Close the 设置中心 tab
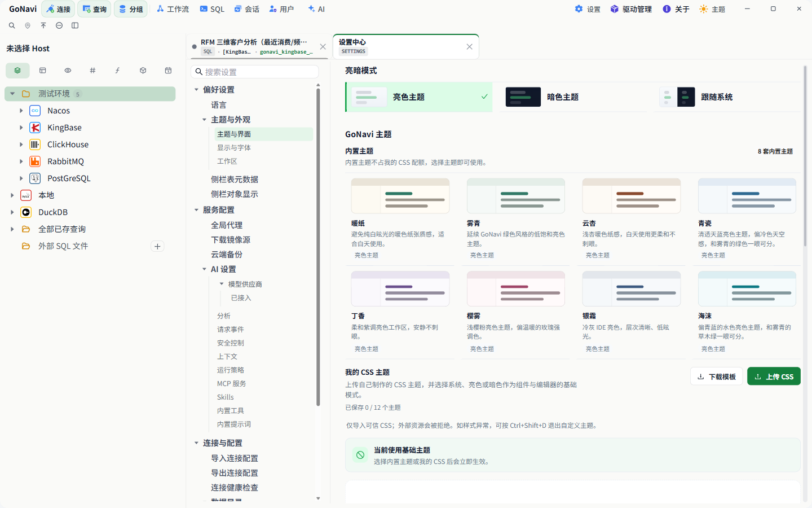Viewport: 812px width, 508px height. click(469, 47)
